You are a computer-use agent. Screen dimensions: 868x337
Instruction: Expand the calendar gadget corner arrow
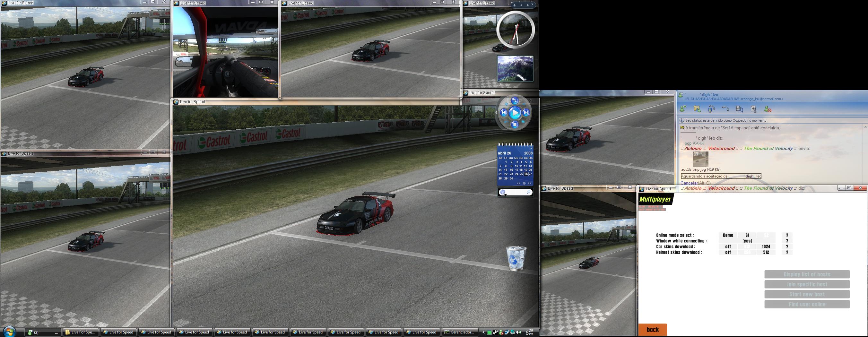[531, 148]
